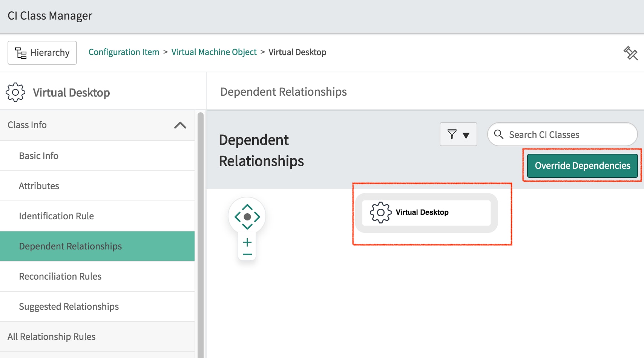Recenter the map with the center dot
The width and height of the screenshot is (644, 358).
(247, 217)
